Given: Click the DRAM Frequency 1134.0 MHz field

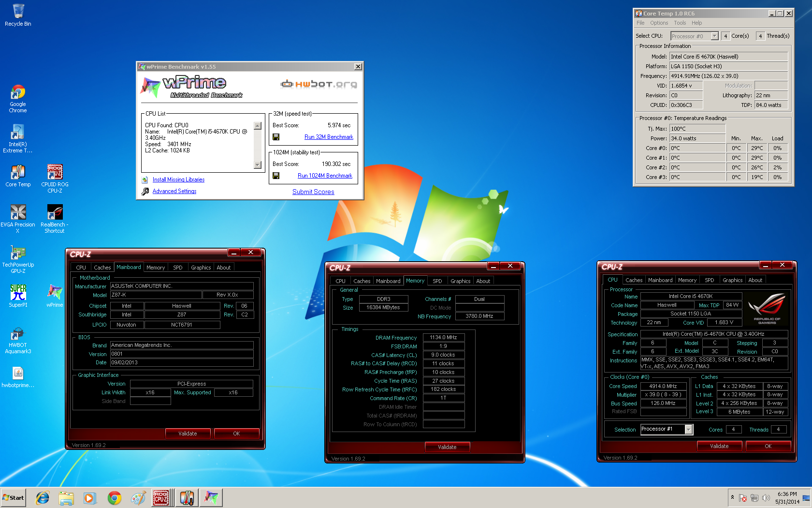Looking at the screenshot, I should coord(444,337).
